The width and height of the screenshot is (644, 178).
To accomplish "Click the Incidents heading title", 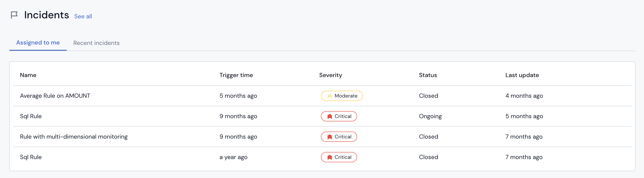I will (x=47, y=15).
